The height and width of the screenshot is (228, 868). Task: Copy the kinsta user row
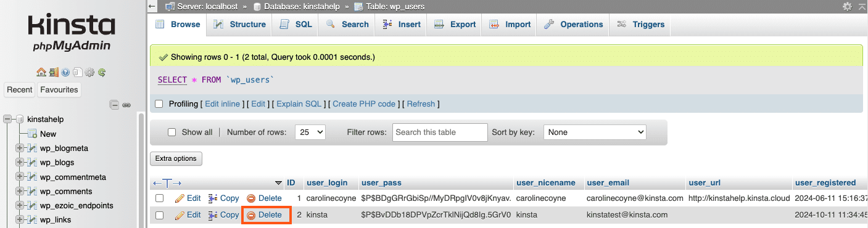[x=223, y=215]
